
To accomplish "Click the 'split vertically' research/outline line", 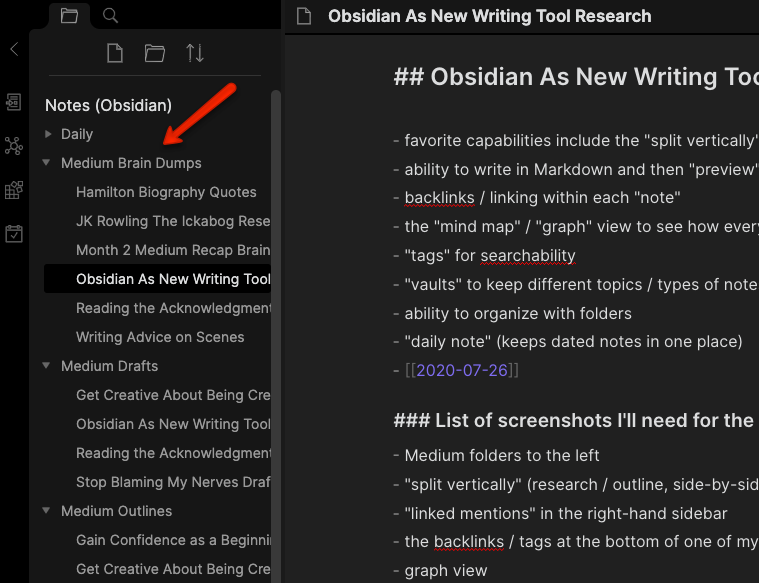I will pyautogui.click(x=581, y=484).
